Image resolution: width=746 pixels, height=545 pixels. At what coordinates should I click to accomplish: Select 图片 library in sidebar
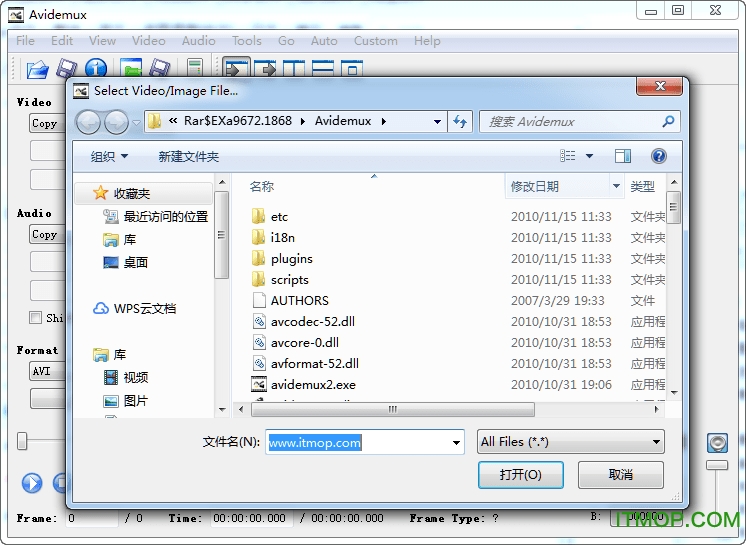coord(126,401)
